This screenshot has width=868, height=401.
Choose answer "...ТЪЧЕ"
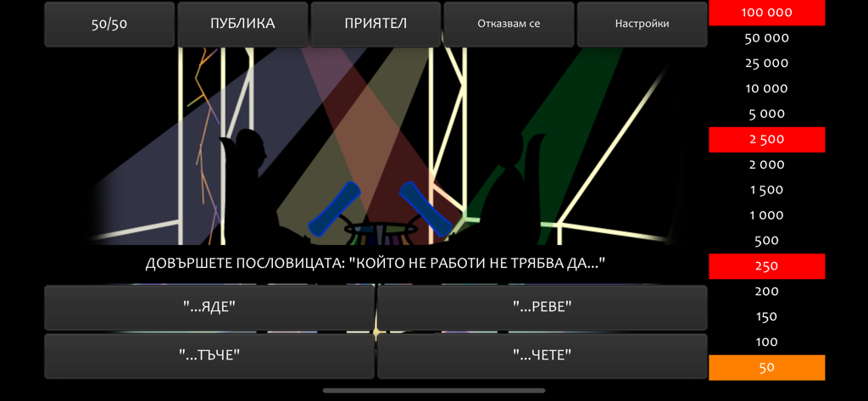point(210,355)
